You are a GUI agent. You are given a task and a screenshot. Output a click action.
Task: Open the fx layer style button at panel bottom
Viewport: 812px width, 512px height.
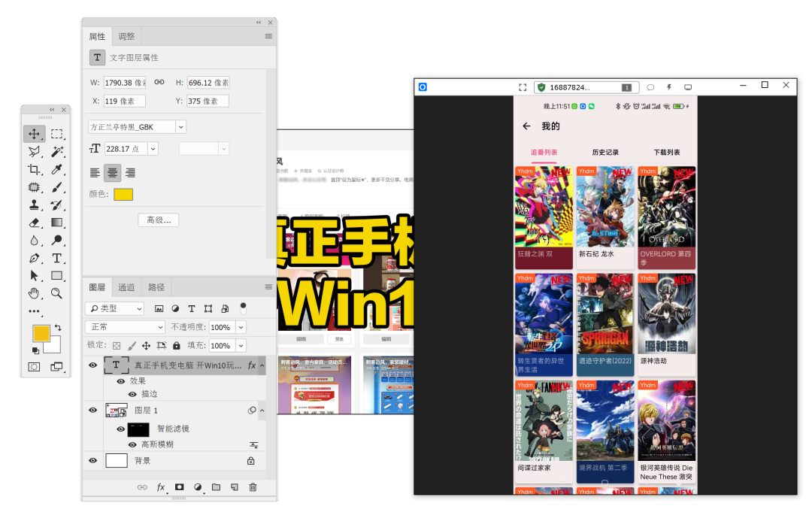click(161, 486)
